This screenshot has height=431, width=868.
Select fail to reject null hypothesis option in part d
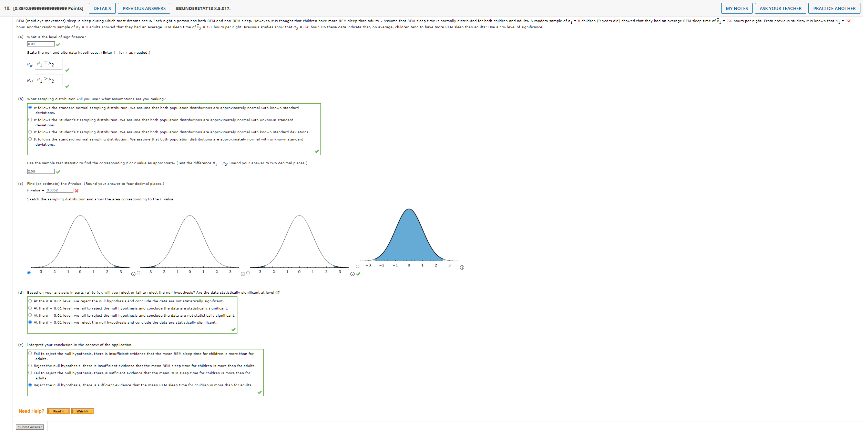pos(30,308)
